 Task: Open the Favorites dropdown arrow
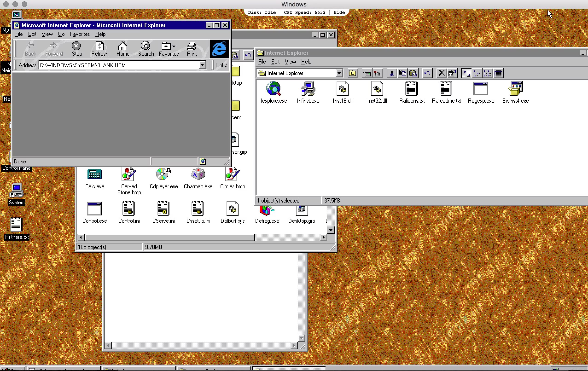pos(174,46)
